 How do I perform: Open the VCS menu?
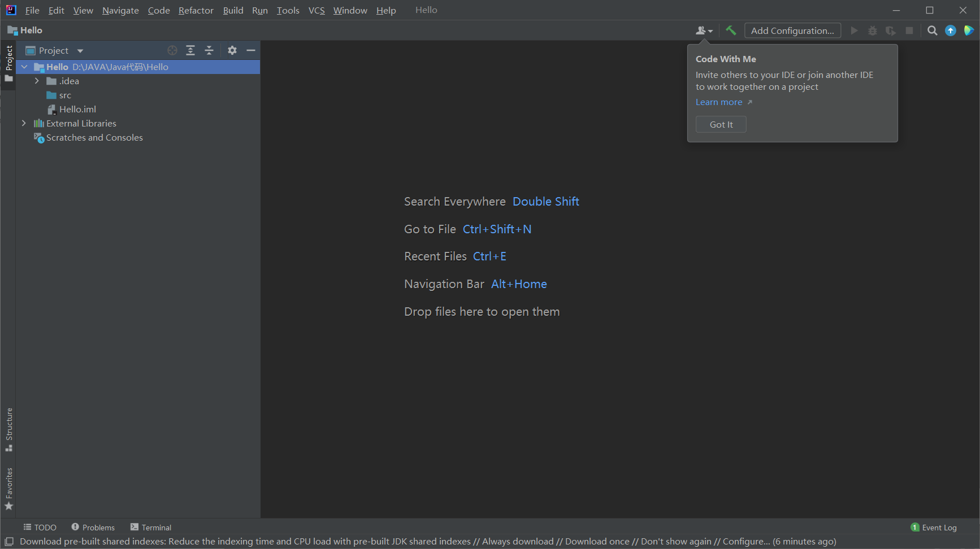(x=316, y=10)
